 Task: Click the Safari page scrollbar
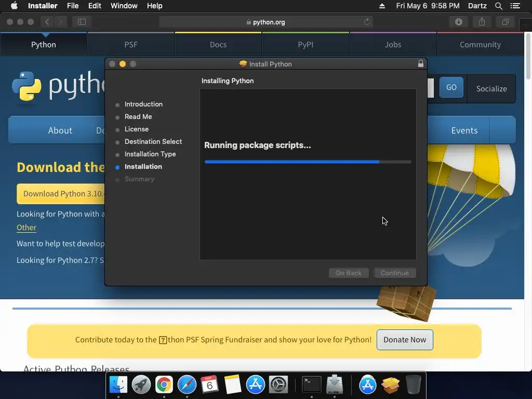tap(528, 57)
